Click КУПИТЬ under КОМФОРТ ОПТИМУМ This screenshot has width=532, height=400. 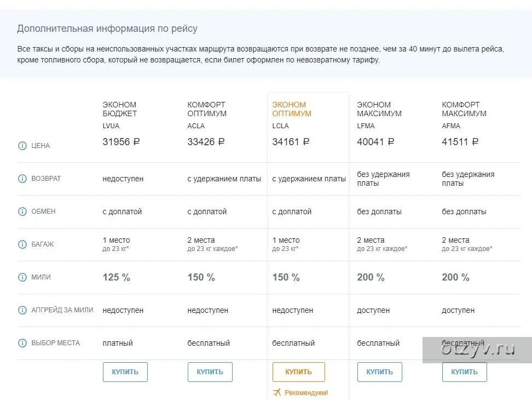(210, 372)
